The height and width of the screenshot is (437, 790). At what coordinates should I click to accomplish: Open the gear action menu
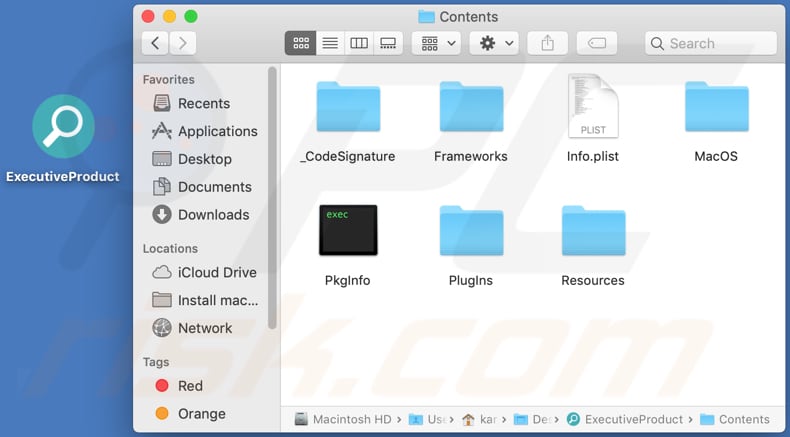pos(496,43)
